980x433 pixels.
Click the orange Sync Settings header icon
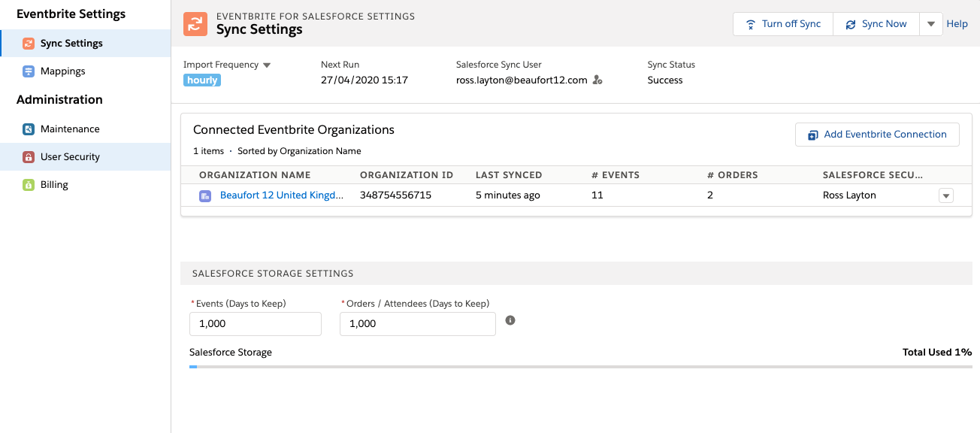tap(195, 23)
